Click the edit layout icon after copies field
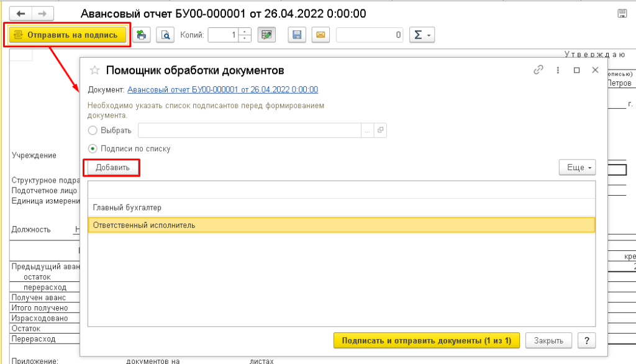The height and width of the screenshot is (364, 636). [x=267, y=35]
